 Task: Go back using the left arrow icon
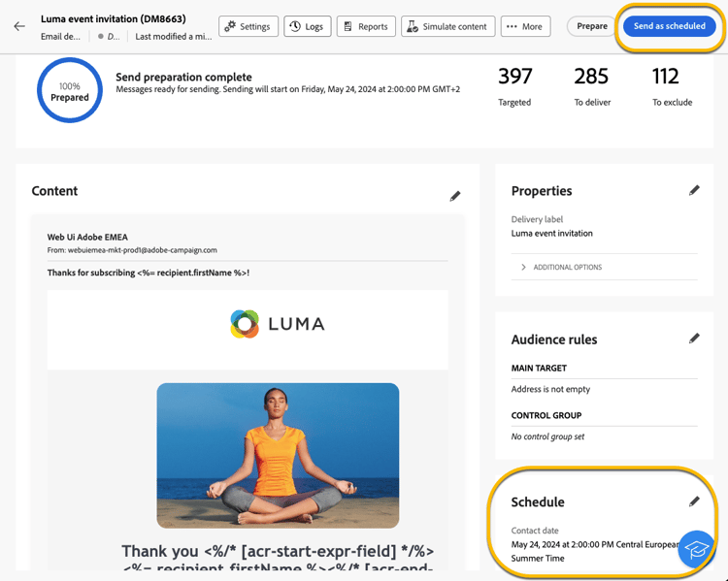point(19,26)
